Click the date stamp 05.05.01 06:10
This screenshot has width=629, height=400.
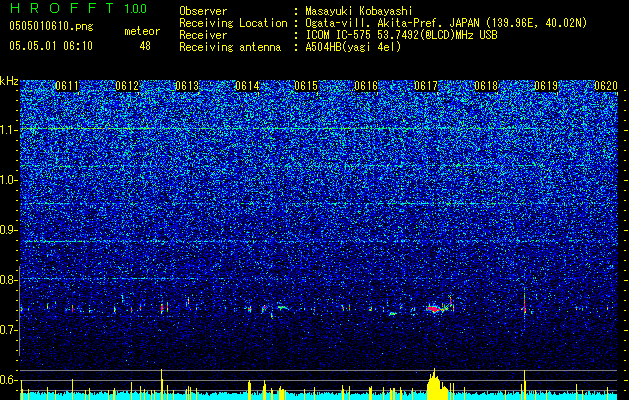51,46
